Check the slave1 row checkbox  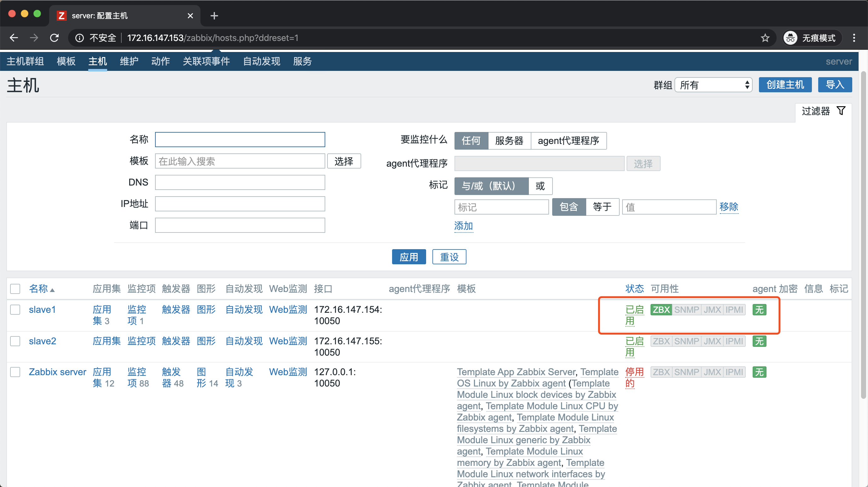coord(15,310)
